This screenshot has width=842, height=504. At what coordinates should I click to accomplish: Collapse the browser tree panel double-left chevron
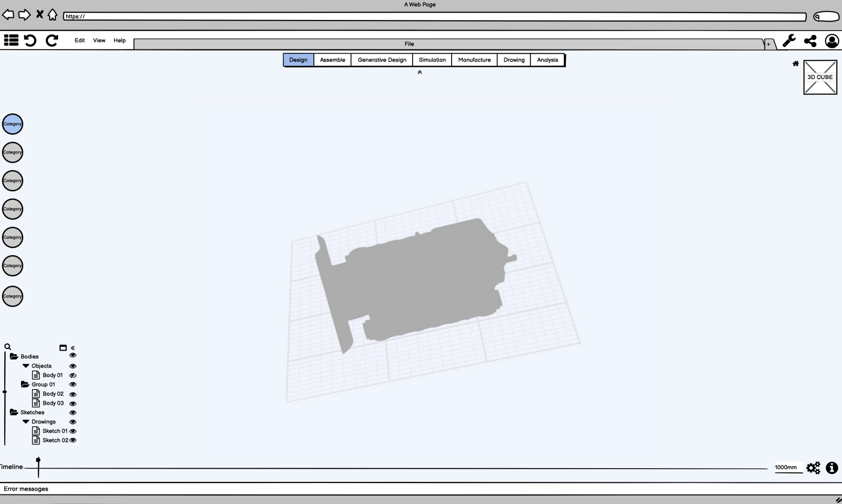click(x=73, y=348)
